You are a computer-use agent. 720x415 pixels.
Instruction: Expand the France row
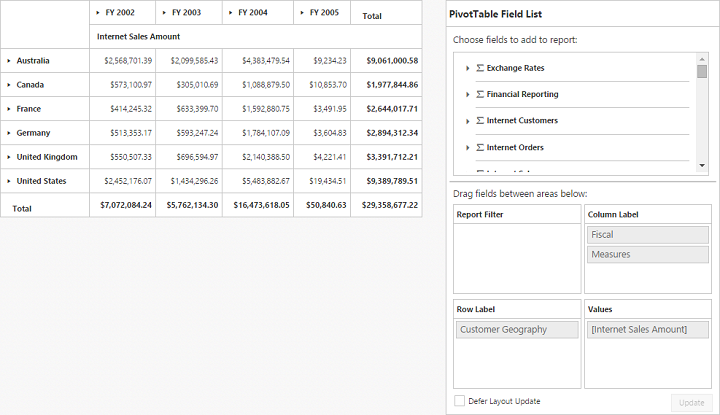click(x=9, y=109)
